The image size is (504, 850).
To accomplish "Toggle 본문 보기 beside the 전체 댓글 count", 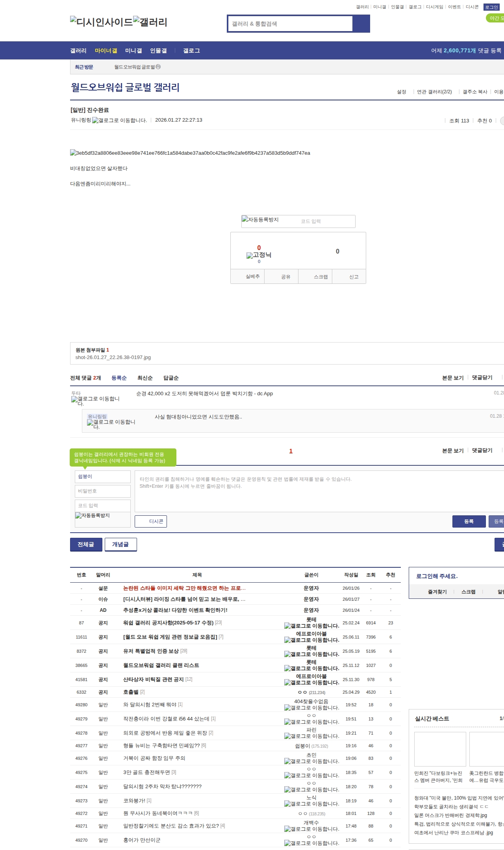I will (453, 378).
